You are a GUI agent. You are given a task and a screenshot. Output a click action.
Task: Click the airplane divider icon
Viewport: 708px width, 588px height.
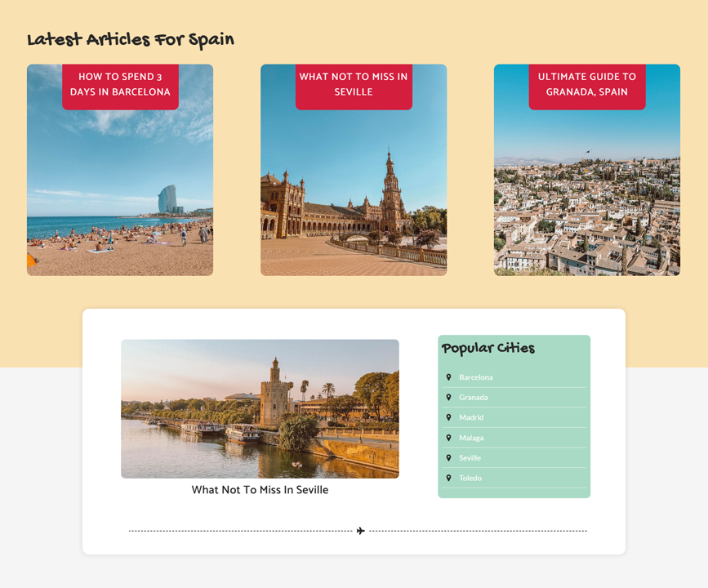[360, 531]
